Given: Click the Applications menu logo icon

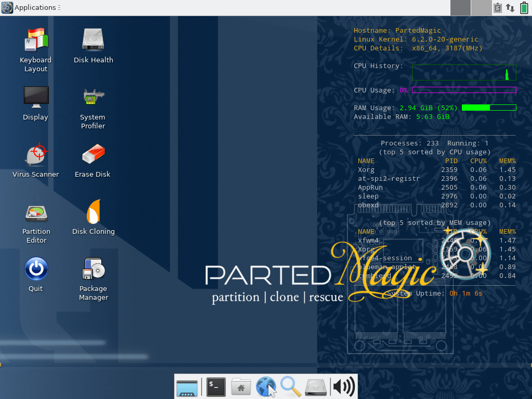Looking at the screenshot, I should [7, 7].
